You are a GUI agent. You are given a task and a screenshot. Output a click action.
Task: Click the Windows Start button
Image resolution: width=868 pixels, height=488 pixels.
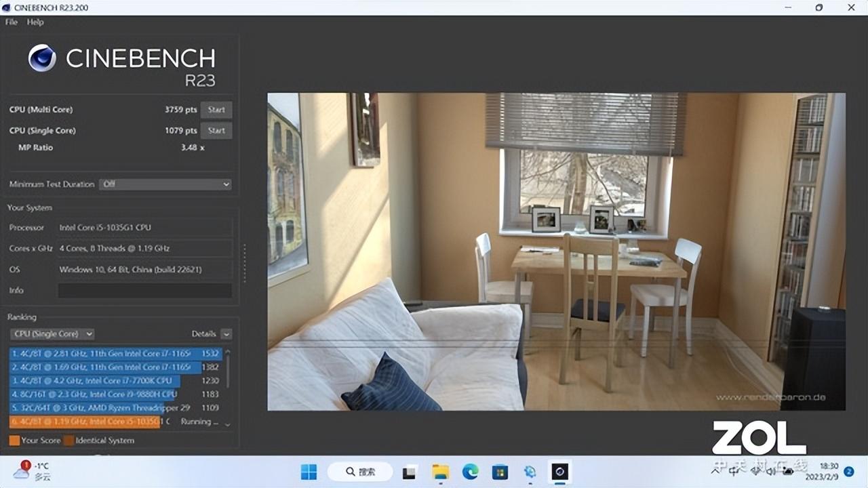(309, 470)
